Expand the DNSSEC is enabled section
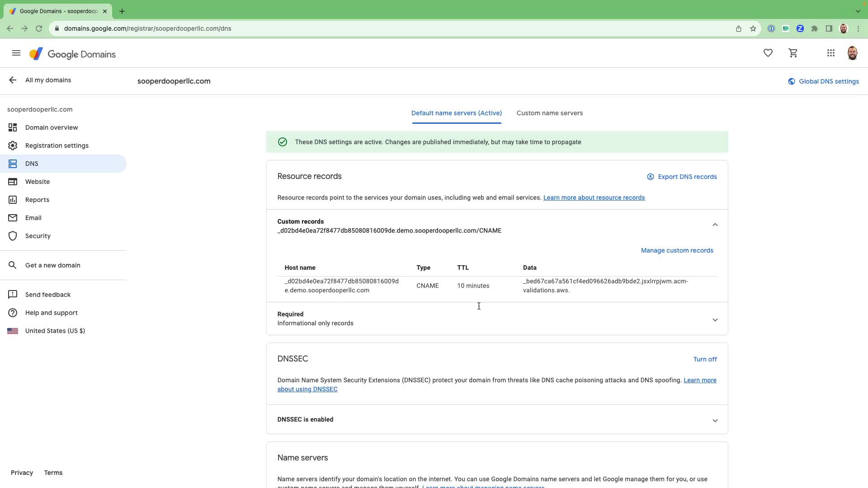 coord(715,421)
